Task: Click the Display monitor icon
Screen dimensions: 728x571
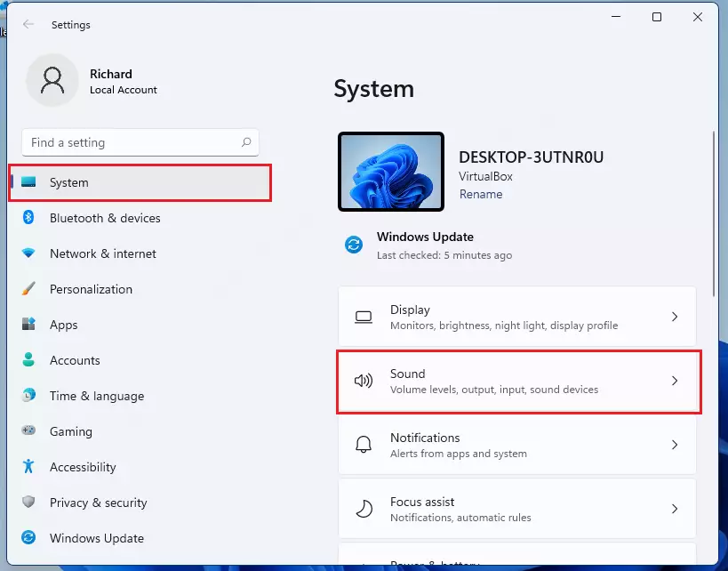Action: 364,318
